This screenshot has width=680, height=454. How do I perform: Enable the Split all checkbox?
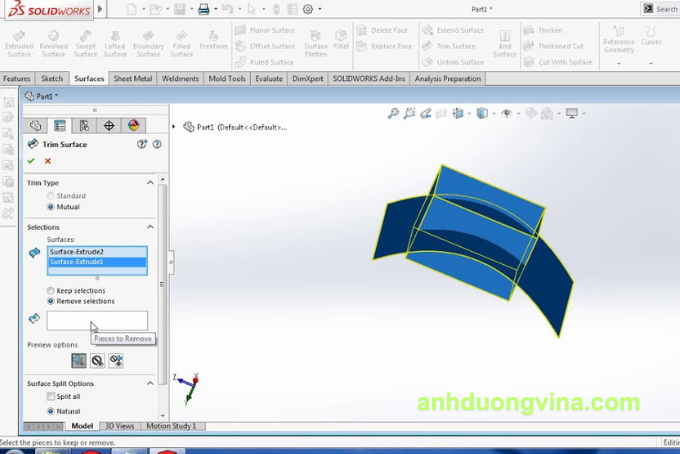(51, 397)
